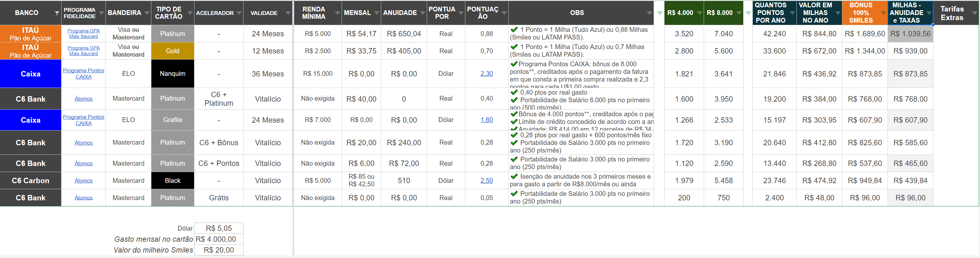
Task: Open Átomos link in the C6 Carbon row
Action: click(84, 181)
